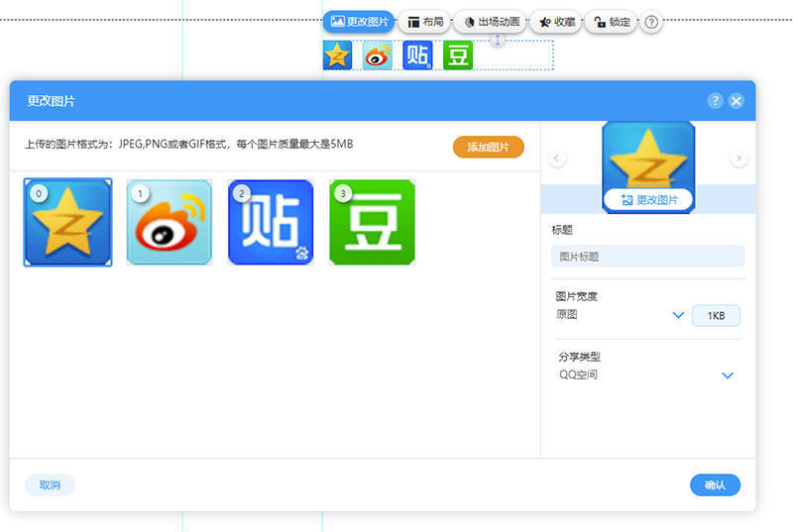
Task: Select the QQ空间 star icon on canvas
Action: click(x=337, y=55)
